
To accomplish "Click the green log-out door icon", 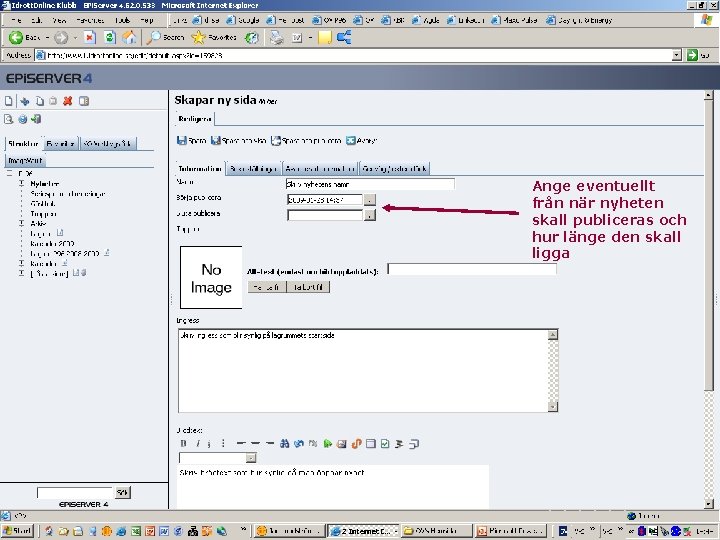I will (x=36, y=119).
